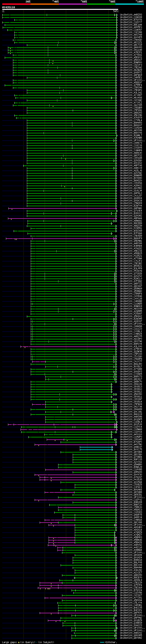
Task: Select the UniRef100_O42765 label
Action: point(131,105)
